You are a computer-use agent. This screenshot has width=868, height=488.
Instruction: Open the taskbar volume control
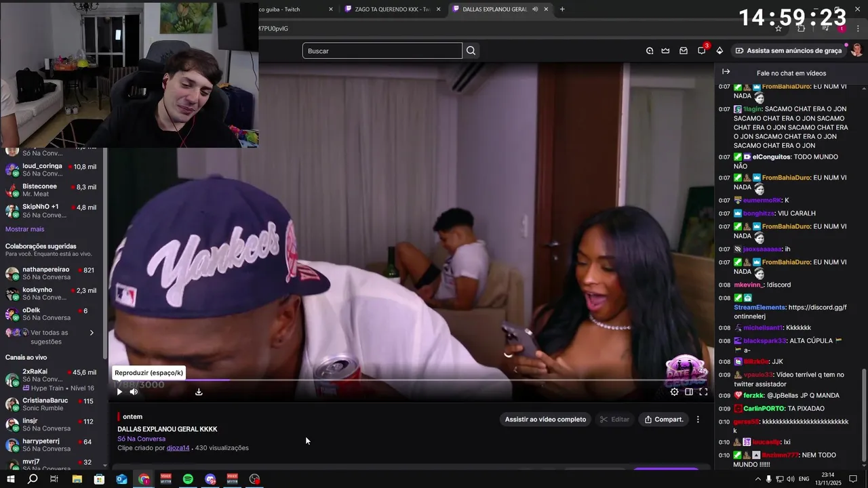791,479
